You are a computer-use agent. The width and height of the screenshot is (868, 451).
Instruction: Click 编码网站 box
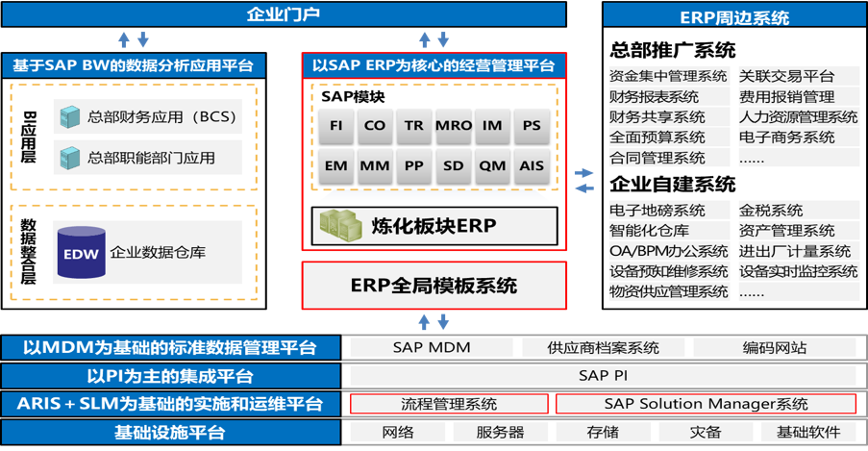(x=775, y=347)
